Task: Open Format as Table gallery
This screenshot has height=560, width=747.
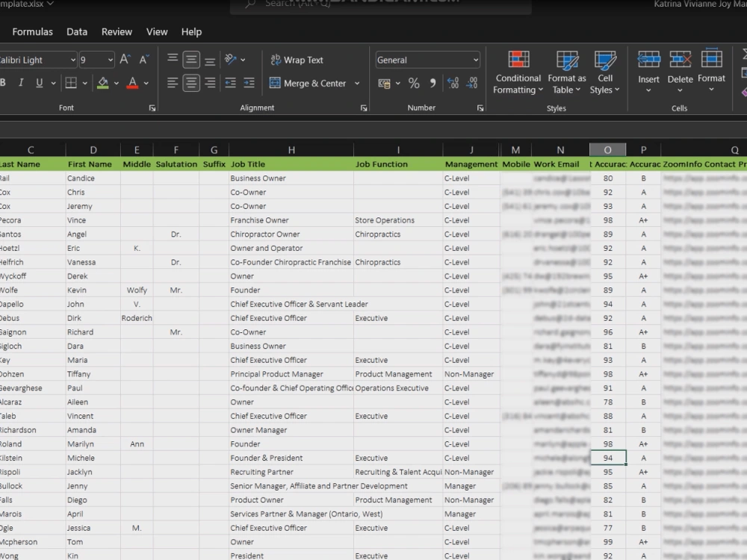Action: [567, 72]
